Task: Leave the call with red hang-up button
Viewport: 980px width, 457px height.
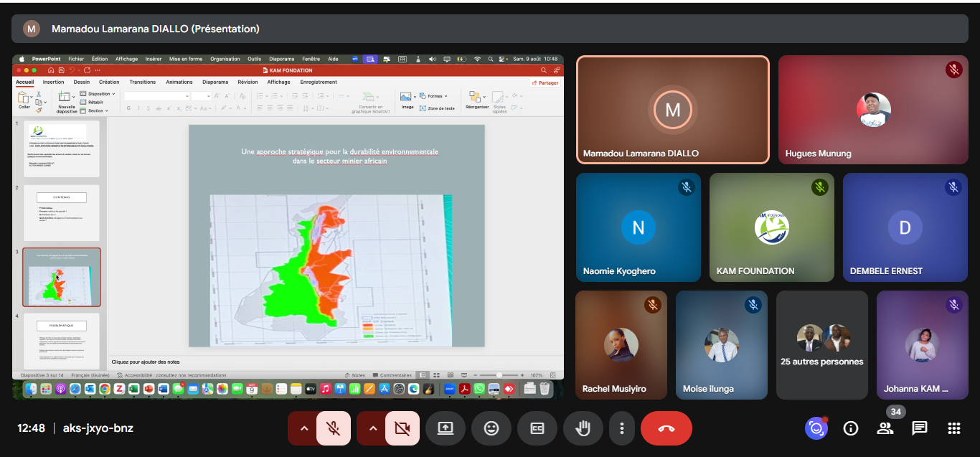Action: pyautogui.click(x=666, y=428)
